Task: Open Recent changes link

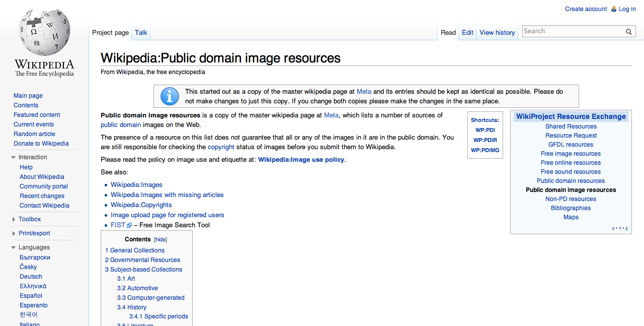Action: point(42,196)
